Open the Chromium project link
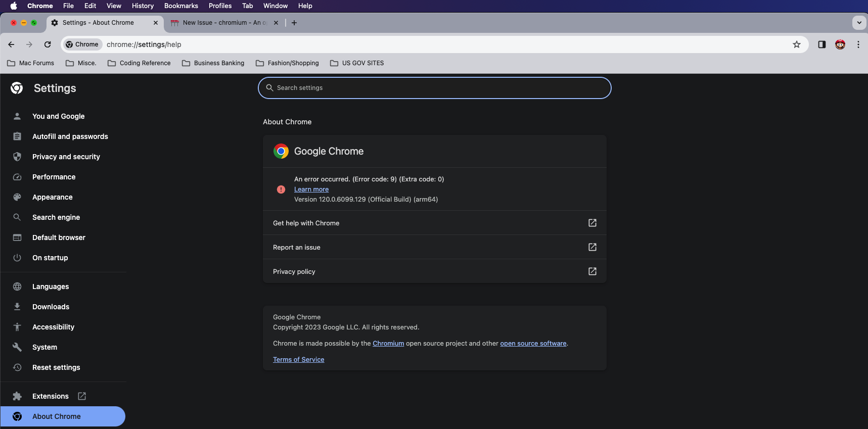Screen dimensions: 868x429 click(388, 344)
